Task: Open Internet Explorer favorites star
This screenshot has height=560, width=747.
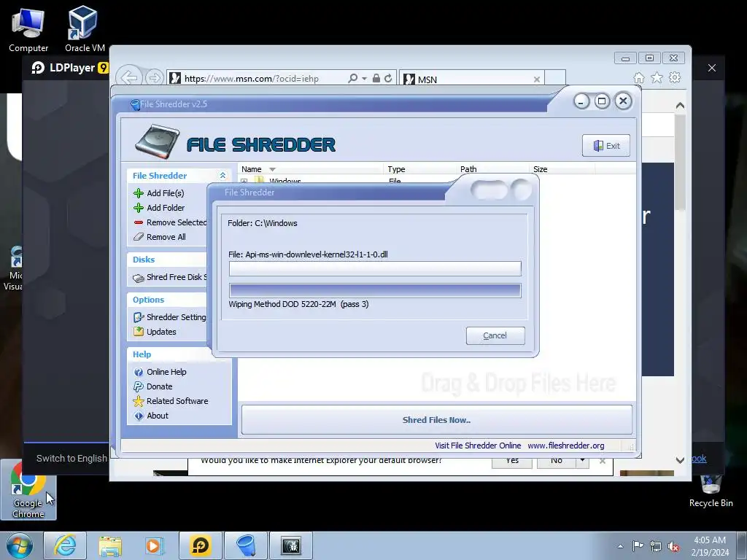Action: (657, 77)
